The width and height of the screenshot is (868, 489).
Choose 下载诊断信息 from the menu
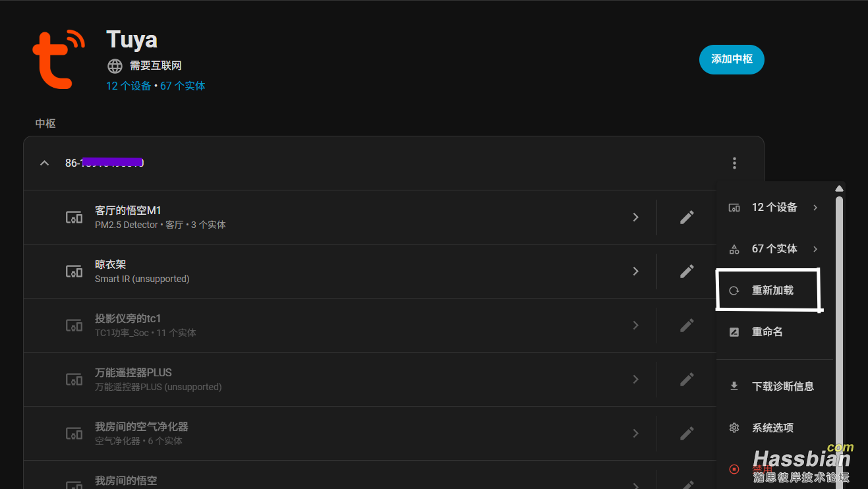click(x=774, y=386)
